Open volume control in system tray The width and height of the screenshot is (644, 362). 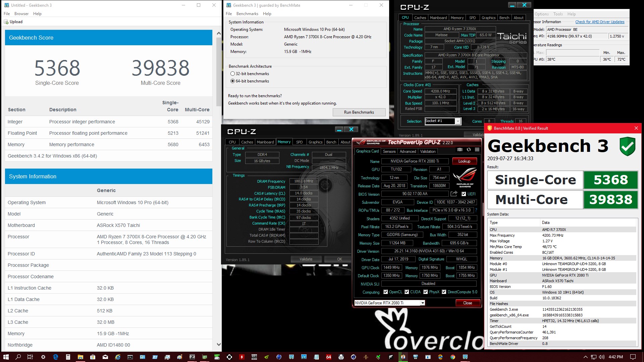pos(602,357)
